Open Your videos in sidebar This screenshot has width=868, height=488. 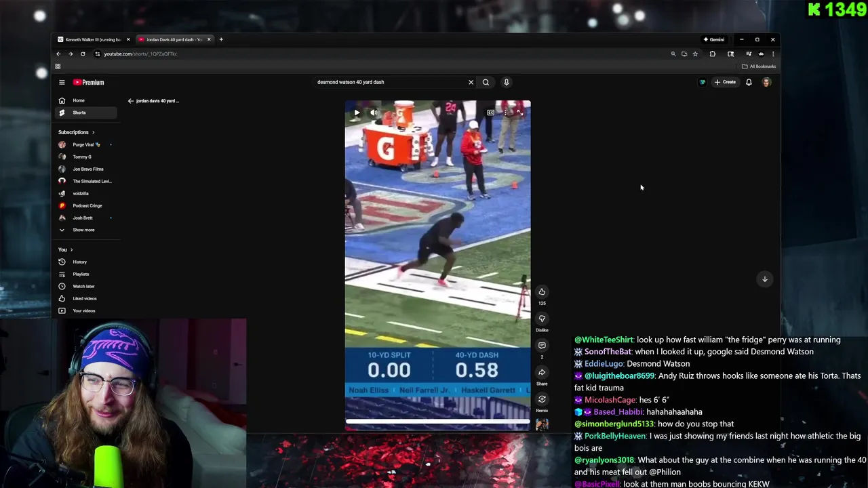tap(85, 310)
